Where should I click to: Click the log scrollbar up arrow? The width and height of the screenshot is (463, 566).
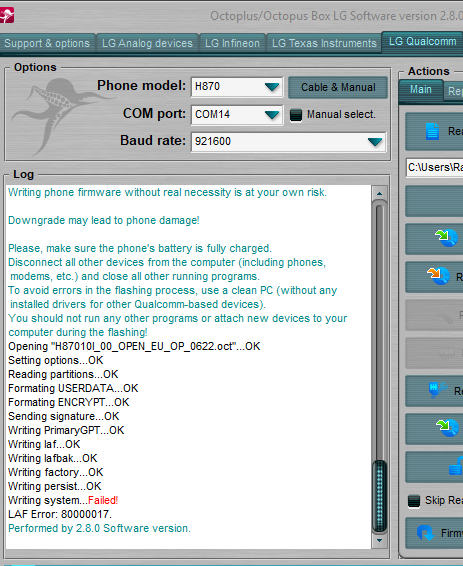[x=379, y=193]
